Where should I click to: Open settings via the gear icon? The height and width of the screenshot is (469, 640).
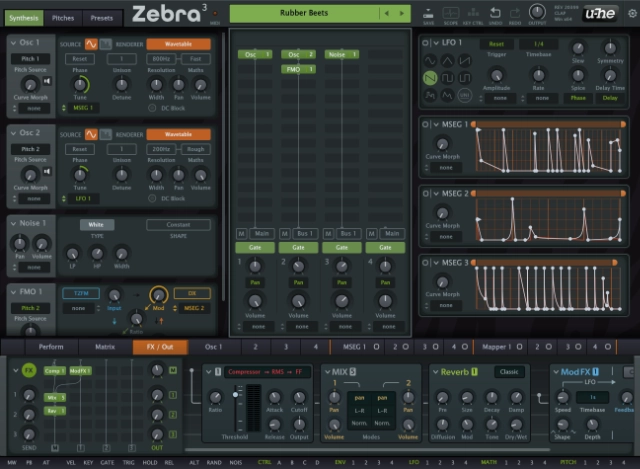(x=632, y=13)
